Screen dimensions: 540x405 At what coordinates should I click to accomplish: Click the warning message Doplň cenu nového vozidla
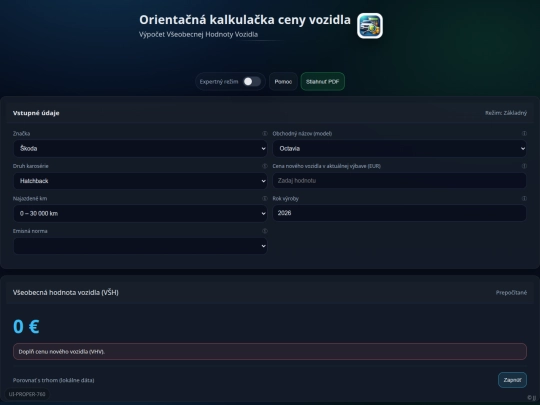click(x=270, y=352)
